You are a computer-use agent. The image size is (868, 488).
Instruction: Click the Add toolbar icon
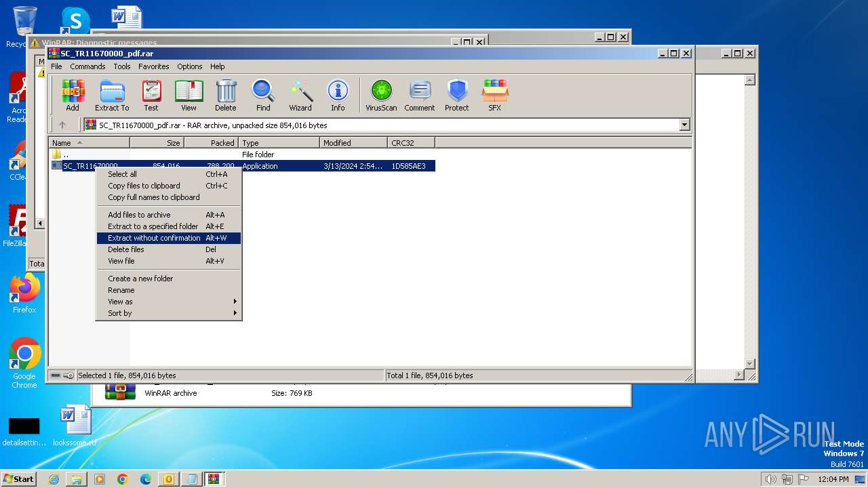click(x=73, y=96)
